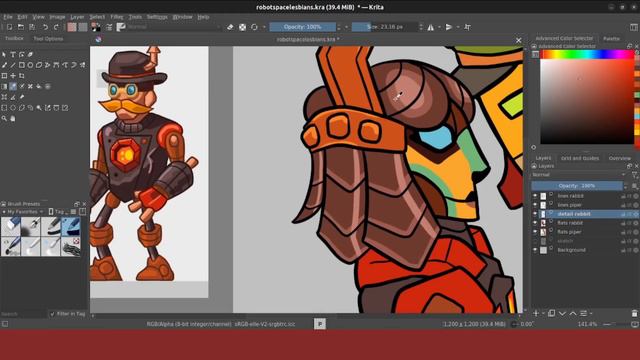Delete the selected layer
640x360 pixels.
point(634,313)
